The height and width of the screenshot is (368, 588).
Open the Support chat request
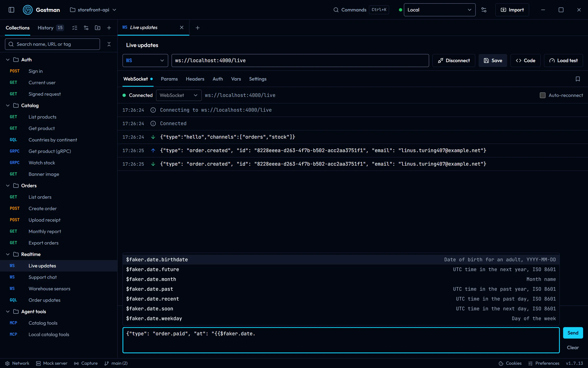(x=59, y=277)
